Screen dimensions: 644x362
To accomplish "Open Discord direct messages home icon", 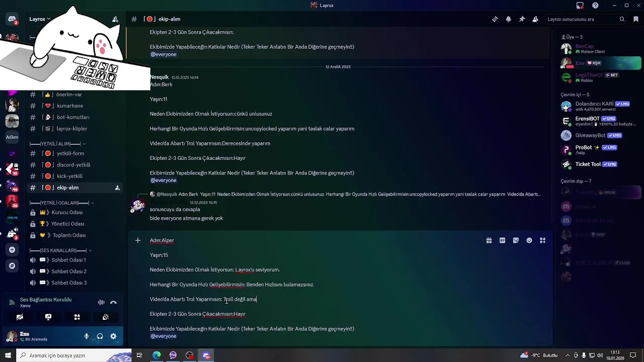I will tap(12, 20).
